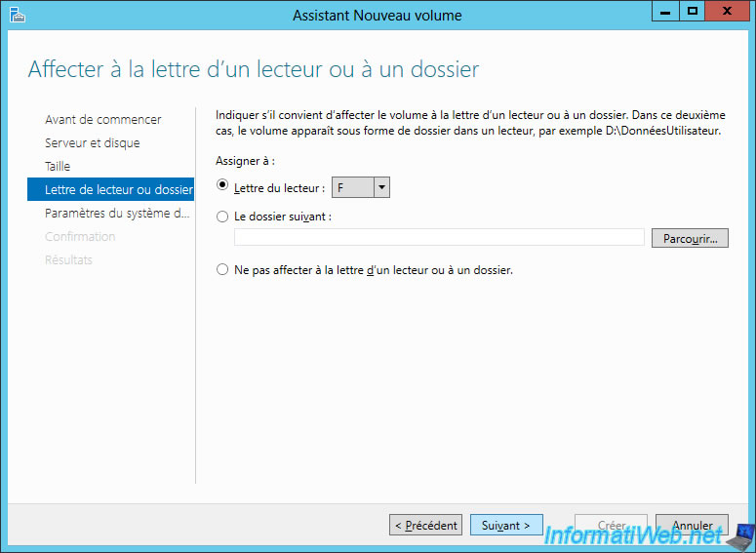Click the 'Confirmation' step label

tap(80, 237)
